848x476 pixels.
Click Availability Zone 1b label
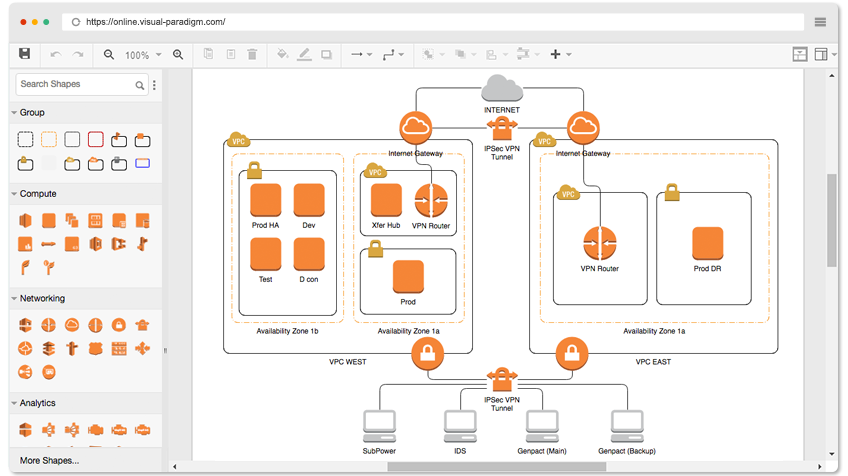(287, 331)
